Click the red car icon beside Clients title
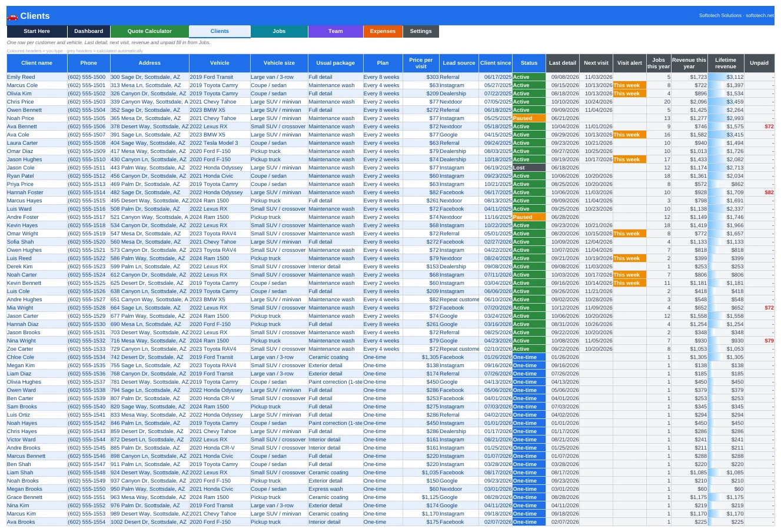The image size is (781, 532). point(12,16)
